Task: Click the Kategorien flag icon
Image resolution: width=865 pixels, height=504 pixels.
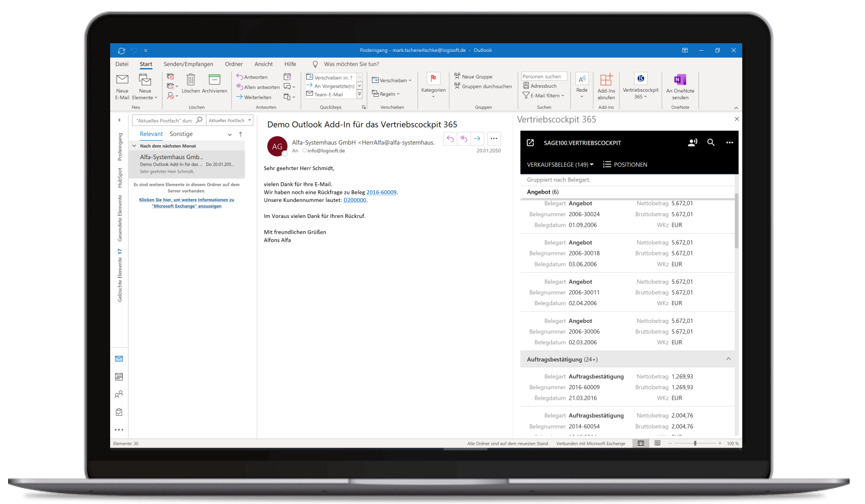Action: (x=433, y=78)
